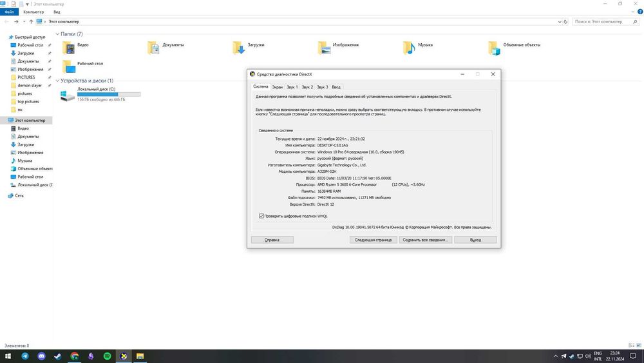The height and width of the screenshot is (363, 644).
Task: Click into the Поиск в: Этот компьютер field
Action: coord(602,22)
